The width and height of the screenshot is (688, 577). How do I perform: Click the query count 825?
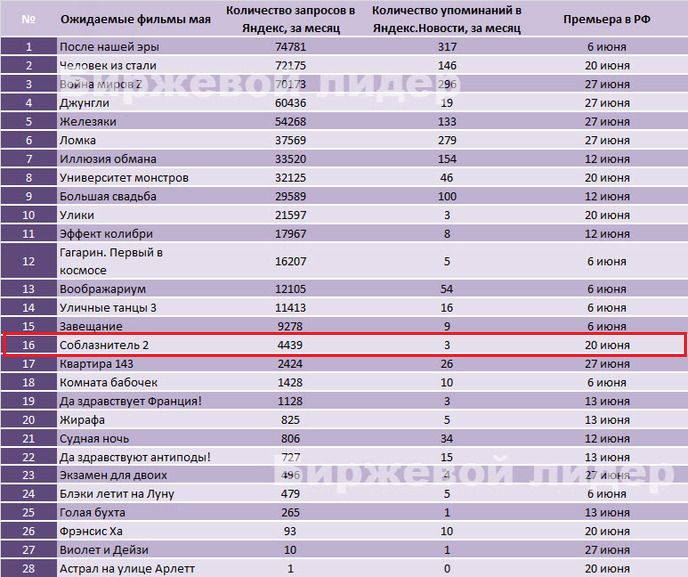click(290, 420)
